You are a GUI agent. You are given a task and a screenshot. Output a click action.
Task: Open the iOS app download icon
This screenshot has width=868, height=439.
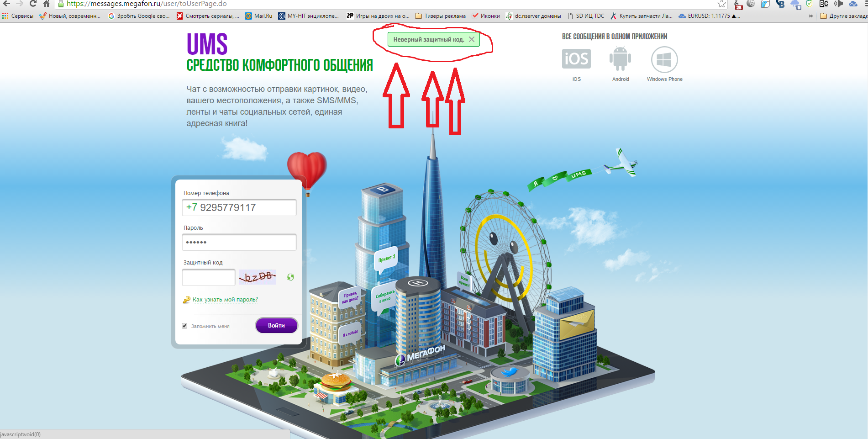click(x=576, y=59)
